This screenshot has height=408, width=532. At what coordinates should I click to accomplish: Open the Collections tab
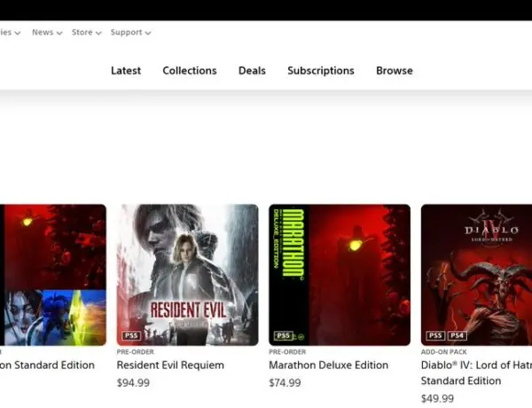[x=190, y=71]
